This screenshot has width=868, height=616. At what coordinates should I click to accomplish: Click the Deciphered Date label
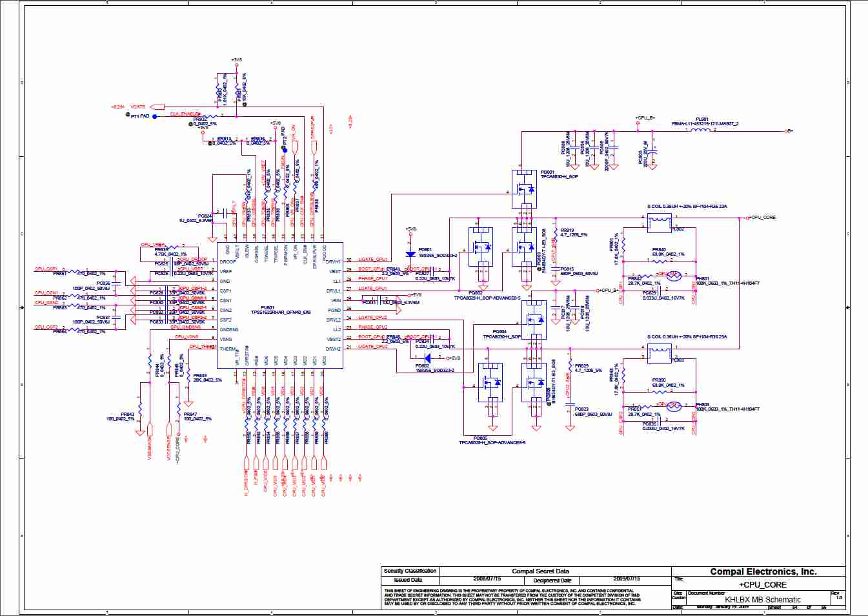tap(552, 580)
